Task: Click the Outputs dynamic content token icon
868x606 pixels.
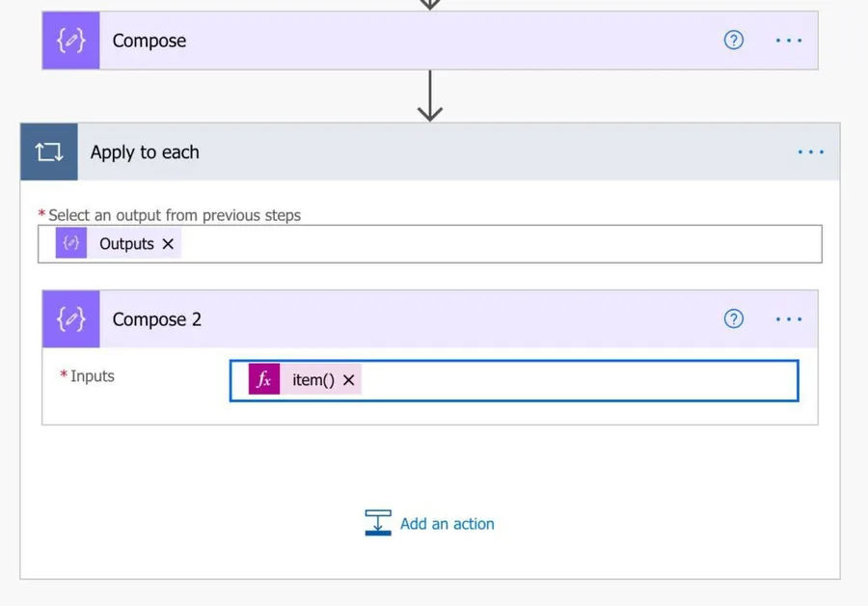Action: (71, 244)
